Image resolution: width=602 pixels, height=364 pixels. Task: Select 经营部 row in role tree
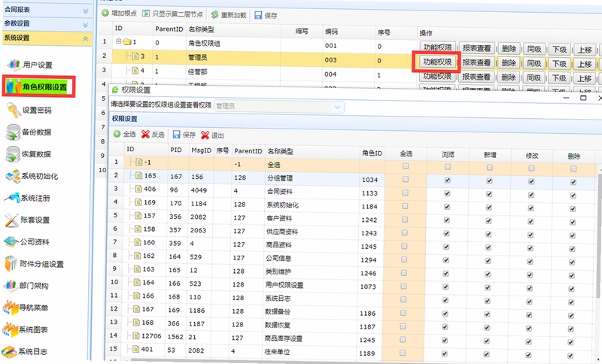click(198, 71)
